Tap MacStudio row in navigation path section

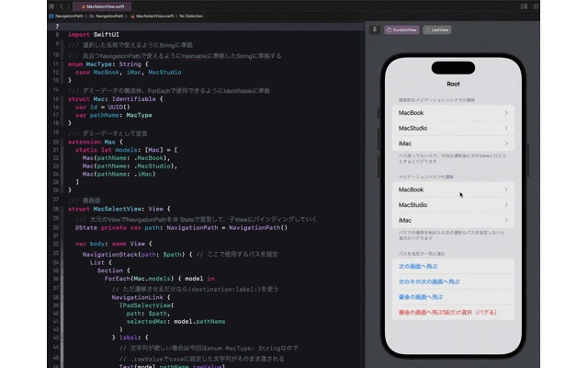453,204
